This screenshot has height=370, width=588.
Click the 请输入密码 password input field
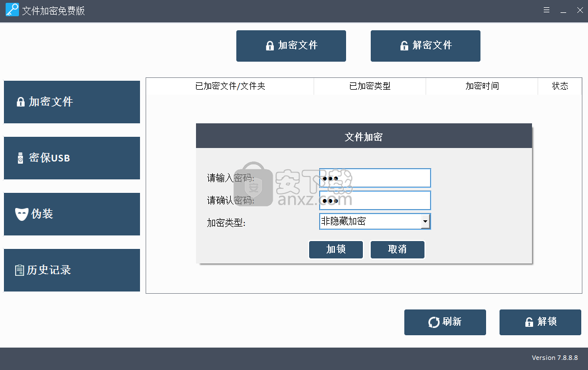point(375,178)
